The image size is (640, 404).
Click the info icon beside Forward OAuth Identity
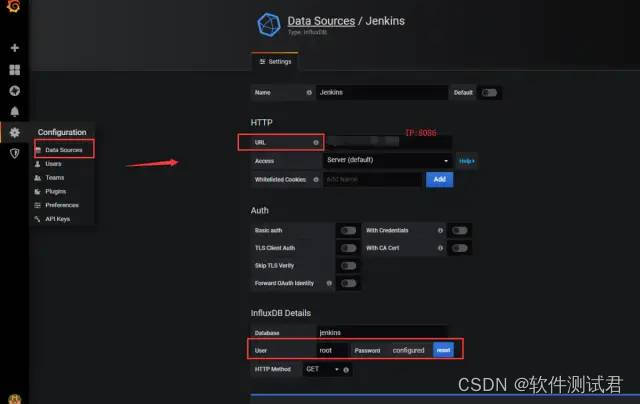[329, 283]
